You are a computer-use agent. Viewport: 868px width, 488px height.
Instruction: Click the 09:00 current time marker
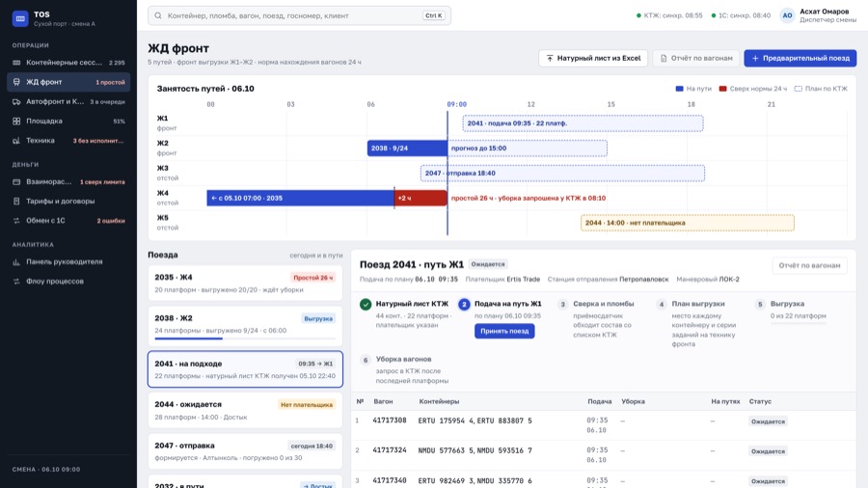pyautogui.click(x=457, y=104)
